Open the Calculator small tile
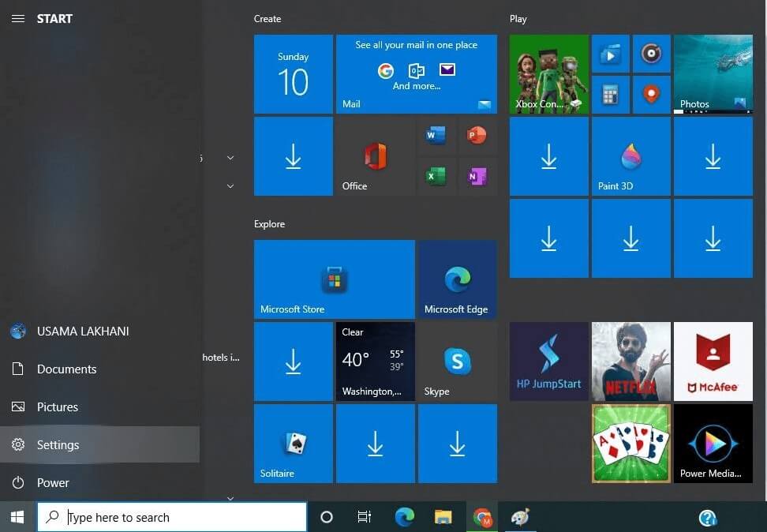The height and width of the screenshot is (532, 767). tap(611, 95)
